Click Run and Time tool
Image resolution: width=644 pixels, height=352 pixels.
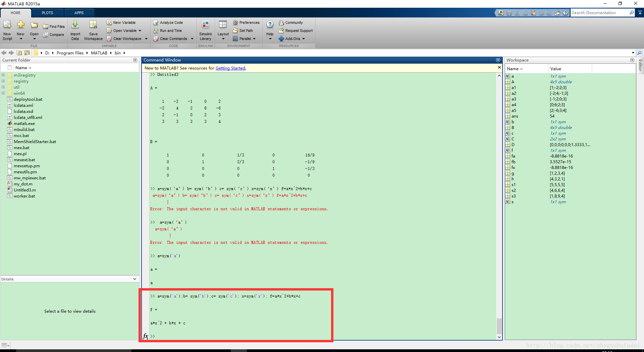pos(168,31)
